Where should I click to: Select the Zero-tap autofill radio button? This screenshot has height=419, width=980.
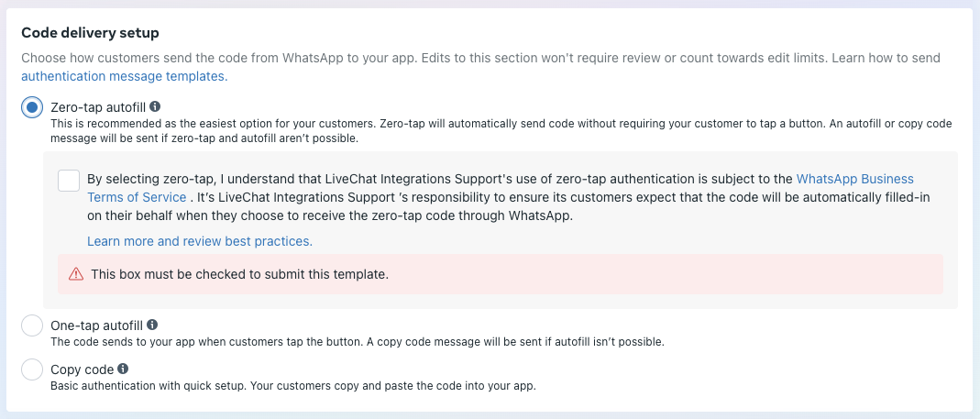32,107
